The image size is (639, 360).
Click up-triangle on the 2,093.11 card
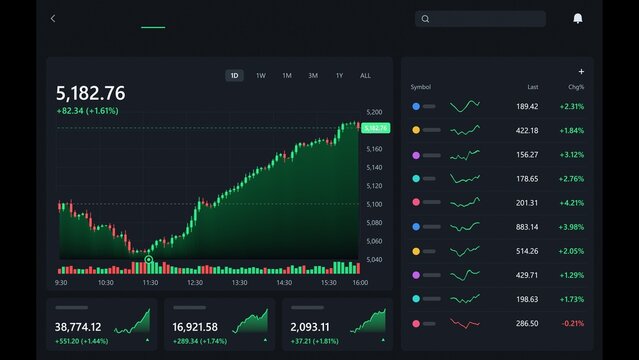[x=383, y=340]
